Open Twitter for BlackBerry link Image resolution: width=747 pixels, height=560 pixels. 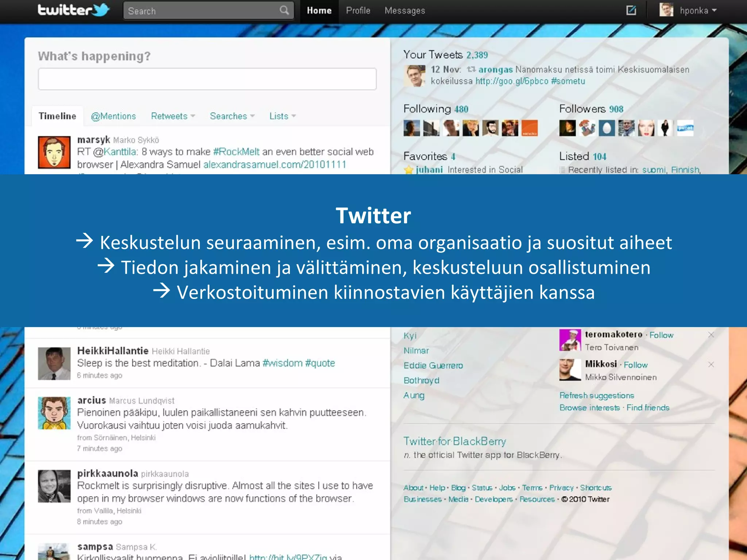coord(454,442)
